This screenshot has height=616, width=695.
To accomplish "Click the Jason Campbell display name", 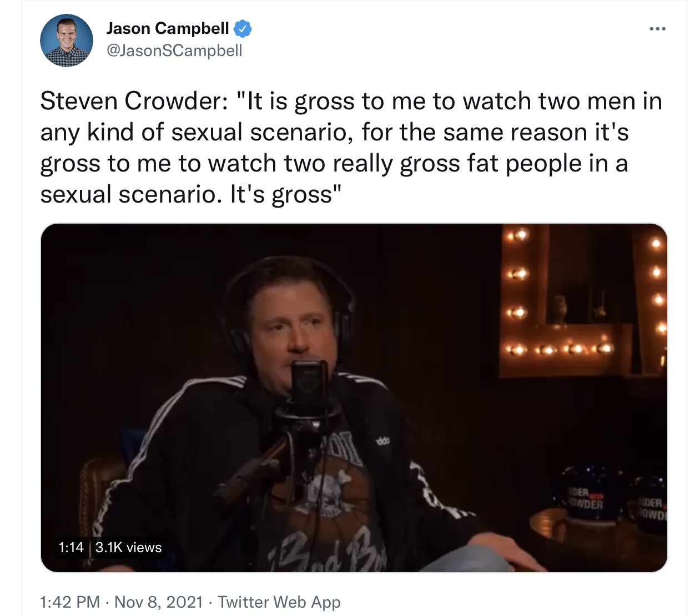I will (168, 28).
